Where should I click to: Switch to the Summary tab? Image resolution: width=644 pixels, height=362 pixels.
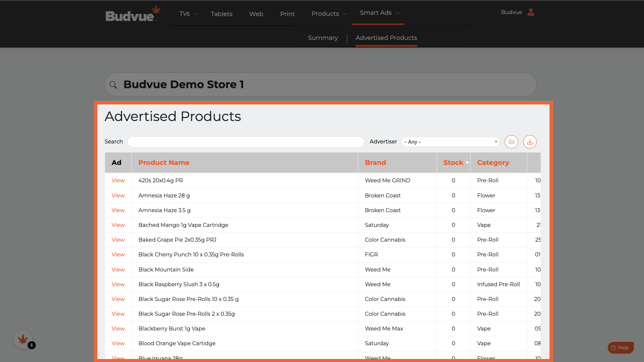point(323,38)
